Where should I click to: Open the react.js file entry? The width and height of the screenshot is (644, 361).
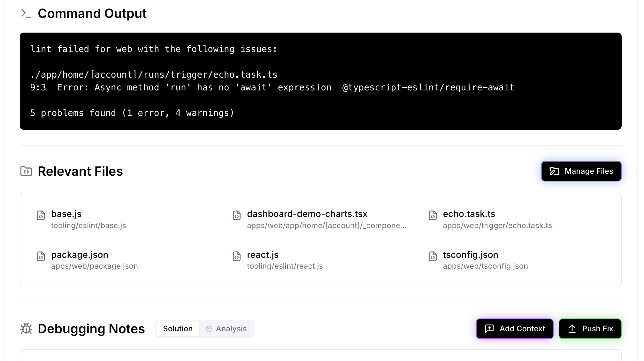[278, 260]
